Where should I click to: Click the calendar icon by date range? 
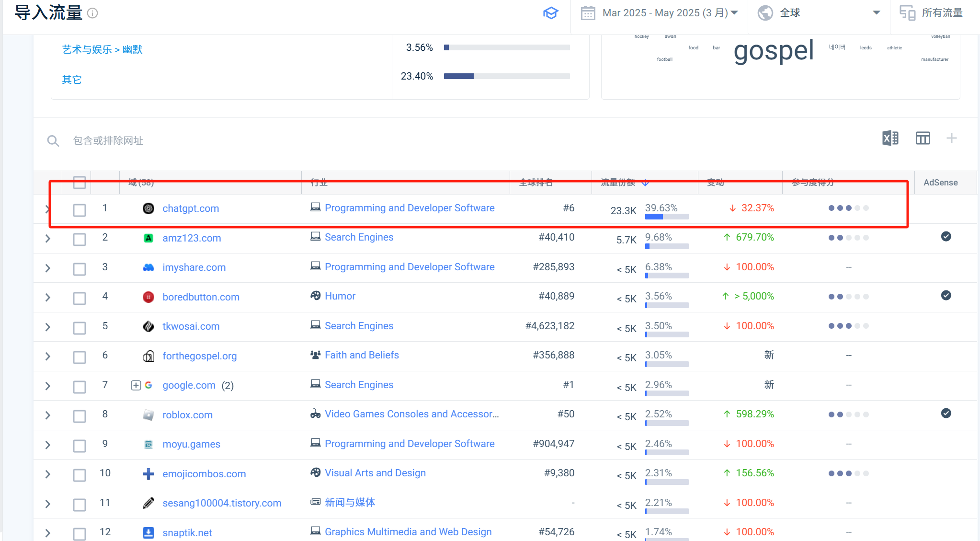point(588,13)
